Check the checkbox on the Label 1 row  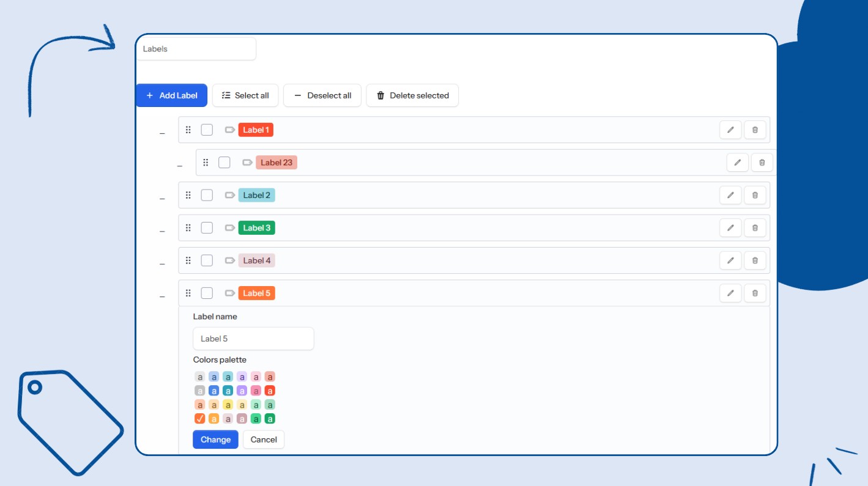click(x=206, y=130)
